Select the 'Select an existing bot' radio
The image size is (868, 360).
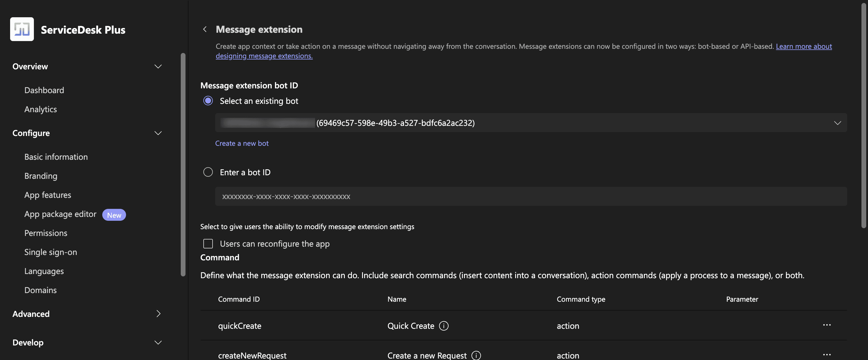[208, 101]
